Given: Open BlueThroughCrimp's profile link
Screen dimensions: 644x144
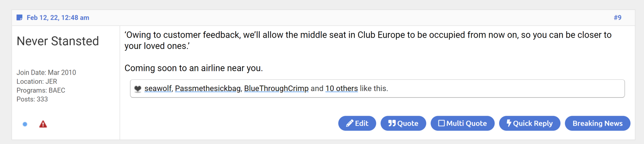Looking at the screenshot, I should point(276,88).
